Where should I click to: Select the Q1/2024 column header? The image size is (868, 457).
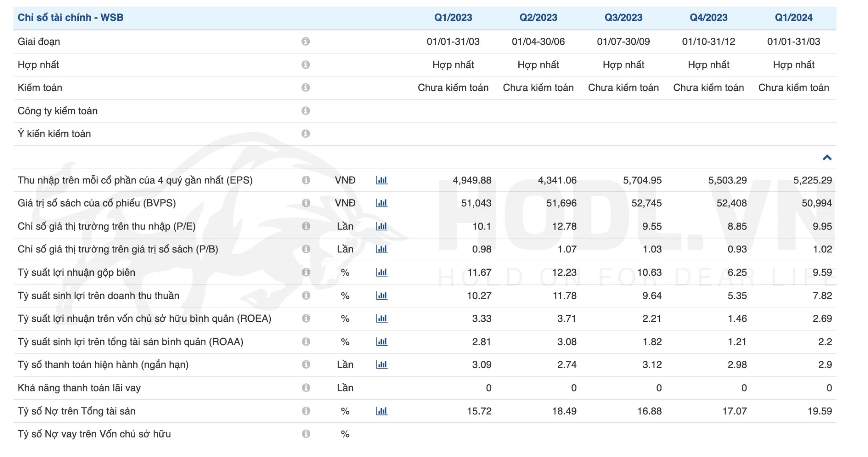(x=794, y=17)
